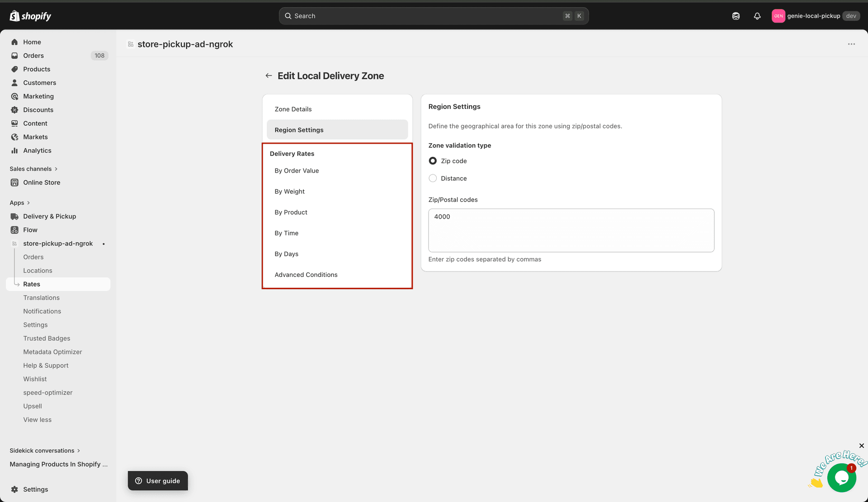Screen dimensions: 868x502
Task: Click the dev store badge
Action: 851,16
